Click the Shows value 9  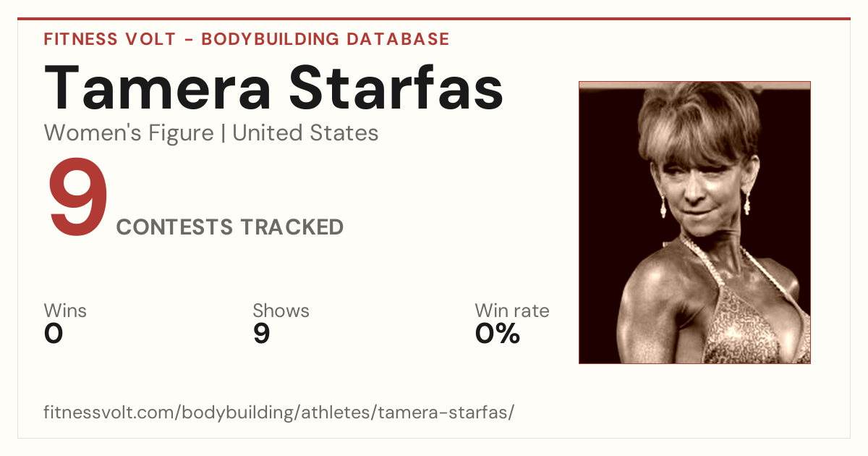pos(261,334)
